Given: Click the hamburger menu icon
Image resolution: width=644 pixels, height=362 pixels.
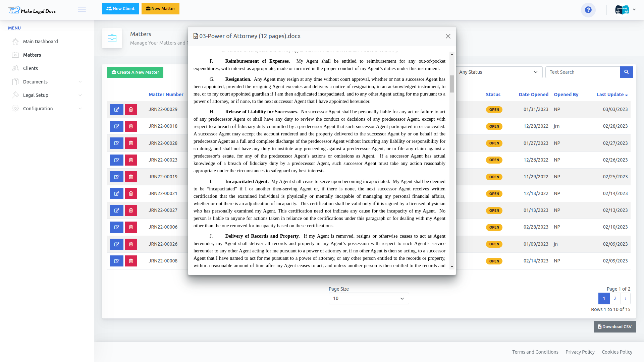Looking at the screenshot, I should (82, 9).
